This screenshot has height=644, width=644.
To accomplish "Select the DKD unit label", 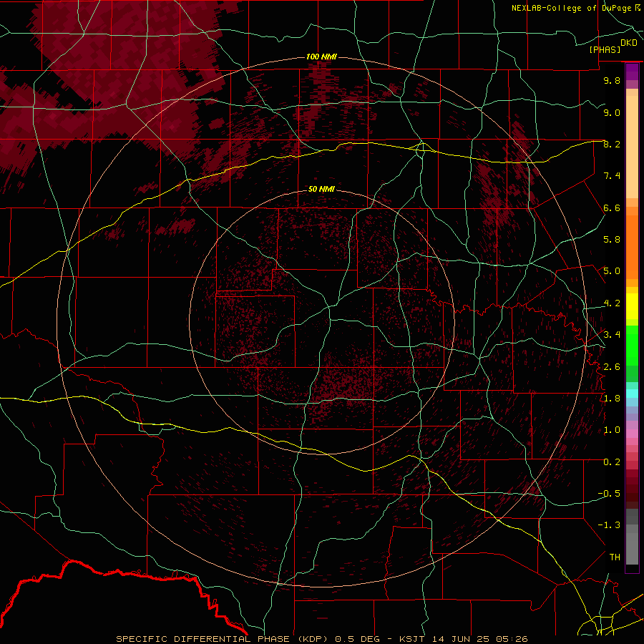I will [x=629, y=42].
